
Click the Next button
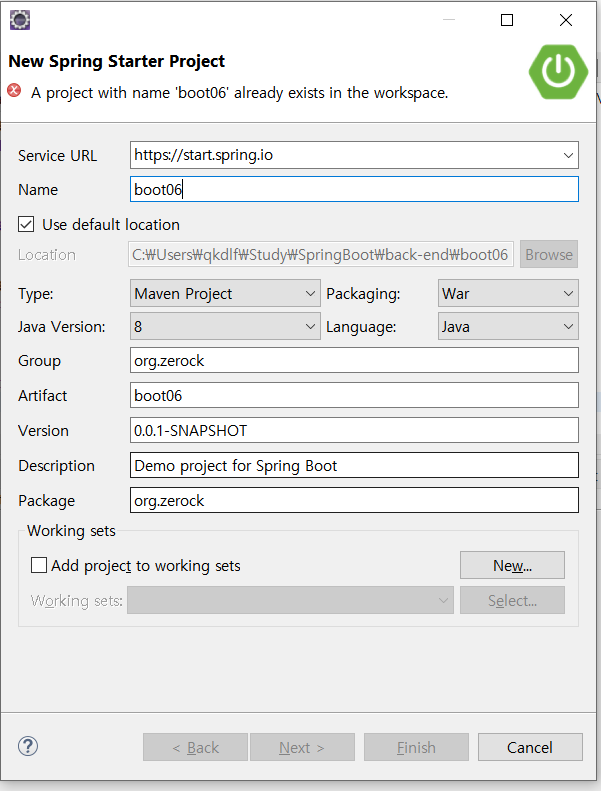(x=302, y=747)
